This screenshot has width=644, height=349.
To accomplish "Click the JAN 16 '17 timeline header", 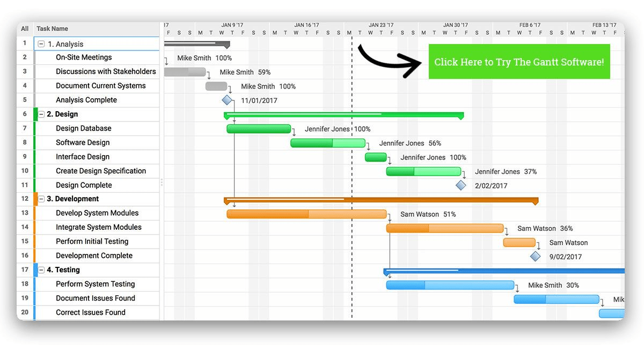I will tap(306, 24).
